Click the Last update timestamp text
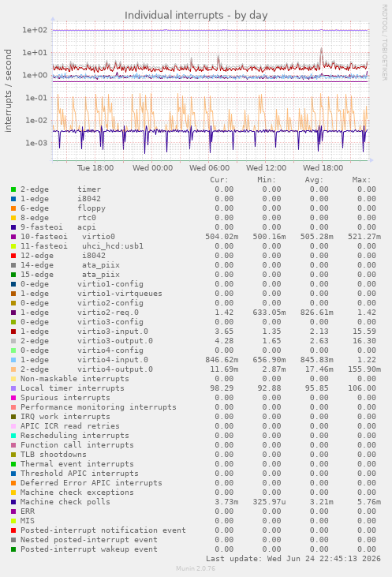Viewport: 392px width, 577px height. click(293, 559)
